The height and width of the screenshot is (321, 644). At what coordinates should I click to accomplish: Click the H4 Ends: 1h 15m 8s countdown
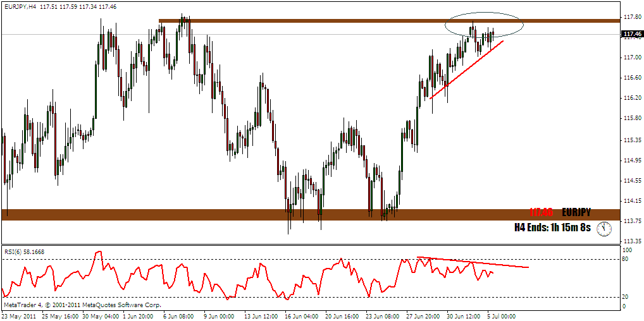(x=552, y=228)
